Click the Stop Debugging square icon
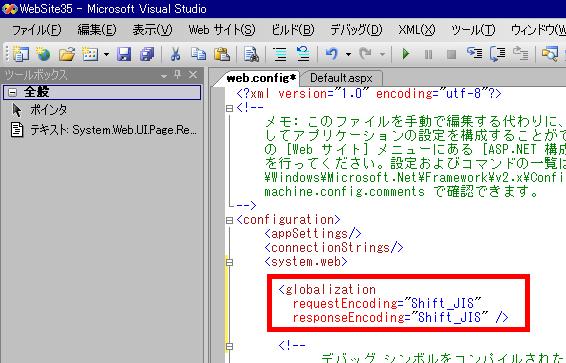Screen dimensions: 566x363 coord(451,54)
